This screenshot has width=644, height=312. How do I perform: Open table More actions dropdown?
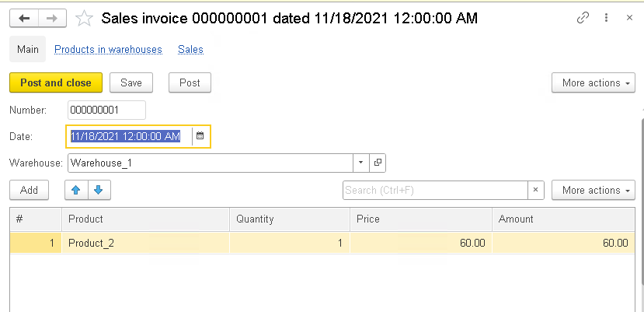[594, 190]
